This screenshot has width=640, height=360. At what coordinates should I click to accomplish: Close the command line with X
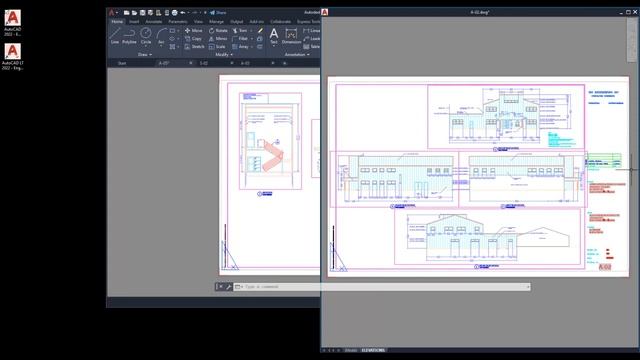pyautogui.click(x=220, y=287)
